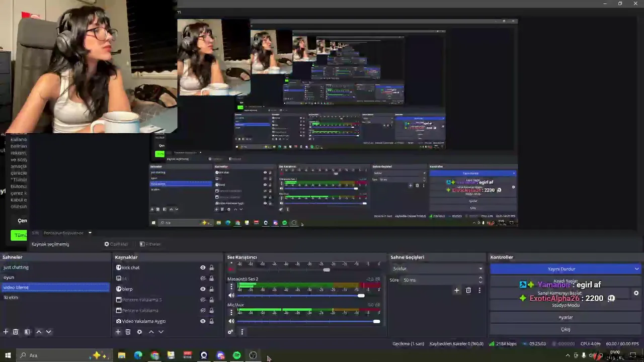The width and height of the screenshot is (644, 362).
Task: Open Spotify from the taskbar
Action: [236, 355]
